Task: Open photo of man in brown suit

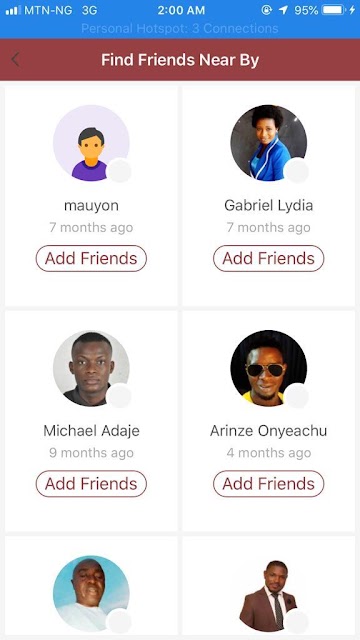Action: [x=269, y=594]
